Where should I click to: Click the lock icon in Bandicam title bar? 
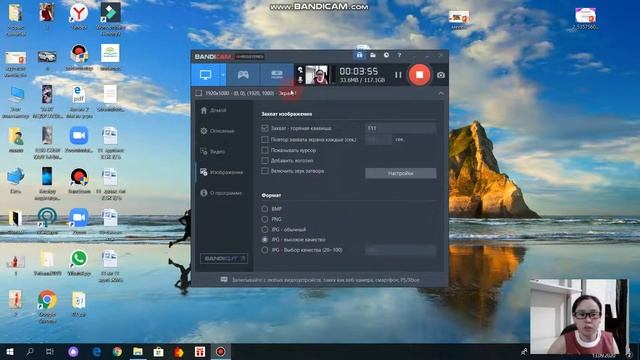pyautogui.click(x=359, y=55)
